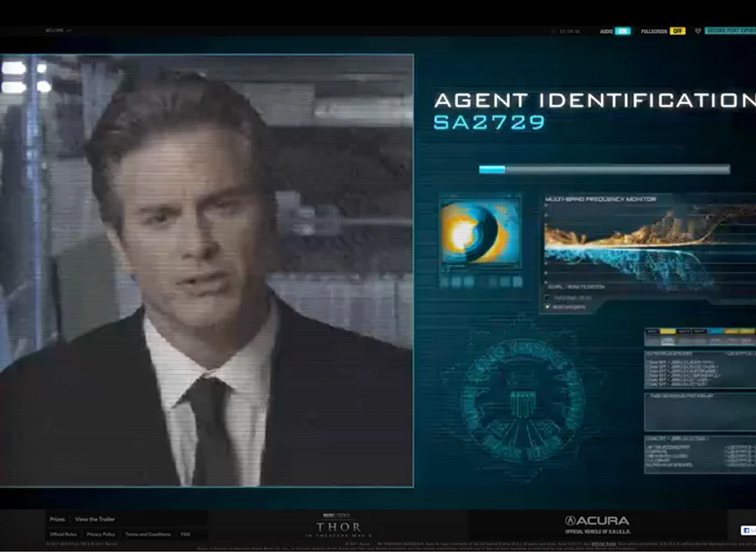
Task: Select the first yellow tab in data panel
Action: pyautogui.click(x=667, y=332)
